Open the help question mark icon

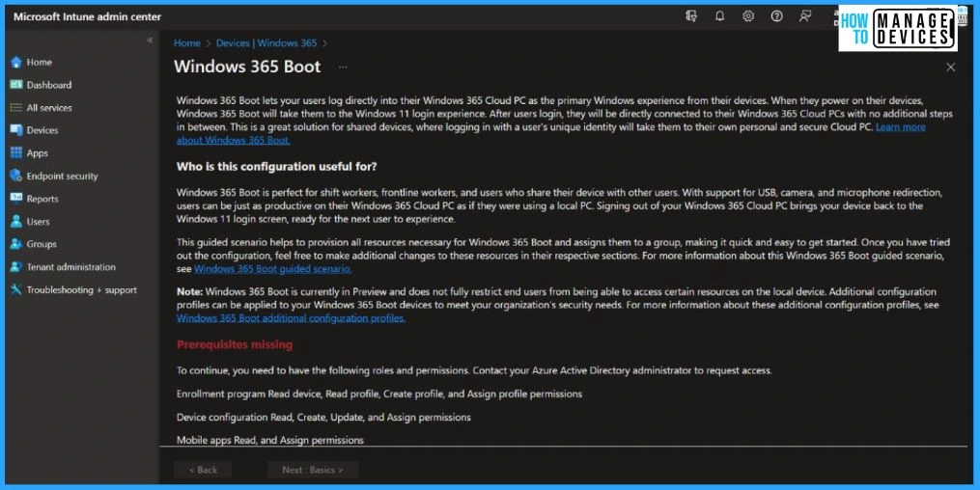coord(777,16)
